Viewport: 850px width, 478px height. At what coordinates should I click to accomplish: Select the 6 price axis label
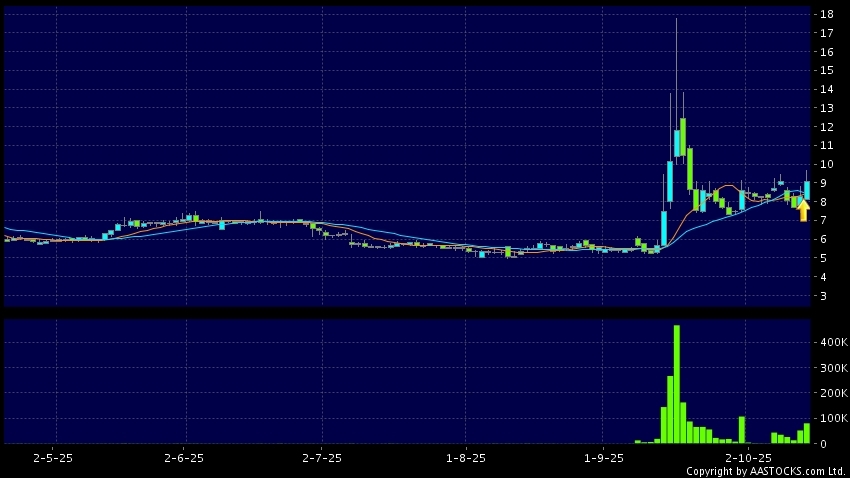point(823,240)
